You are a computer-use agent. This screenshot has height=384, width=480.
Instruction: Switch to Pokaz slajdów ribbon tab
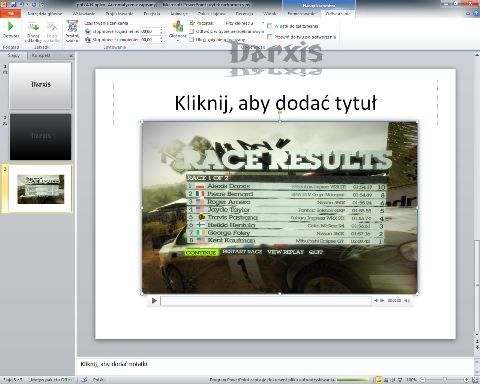tap(211, 14)
